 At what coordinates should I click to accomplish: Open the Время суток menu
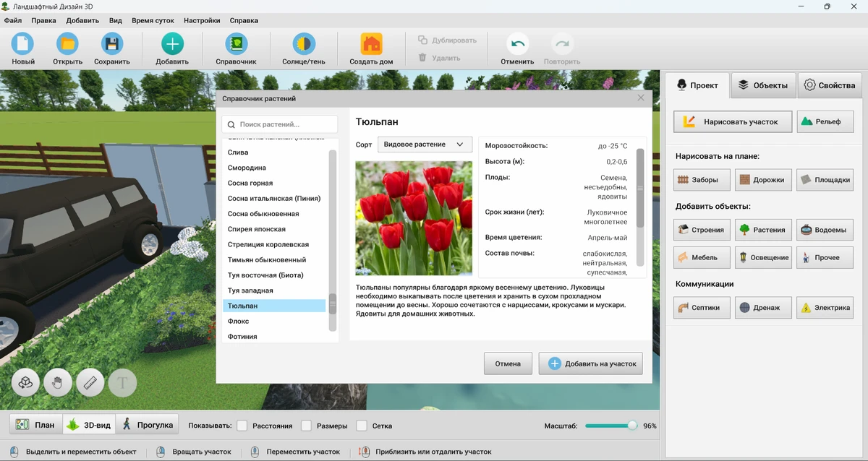tap(154, 20)
